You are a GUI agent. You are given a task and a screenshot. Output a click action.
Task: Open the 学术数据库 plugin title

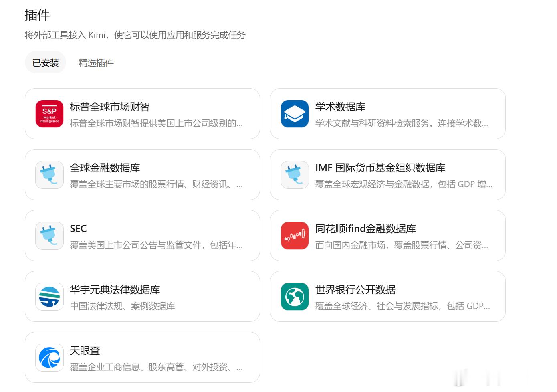[340, 107]
